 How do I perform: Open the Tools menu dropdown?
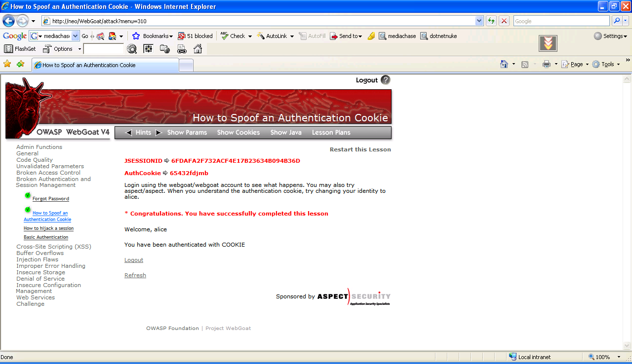point(606,64)
